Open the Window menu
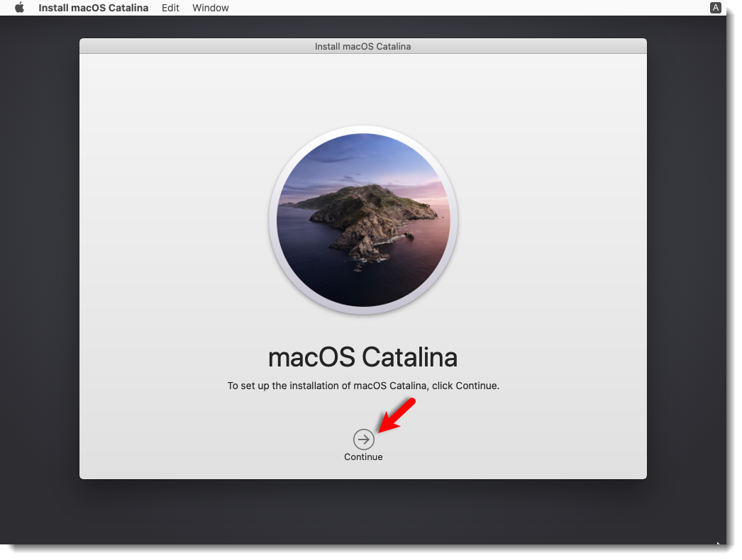 click(x=211, y=8)
